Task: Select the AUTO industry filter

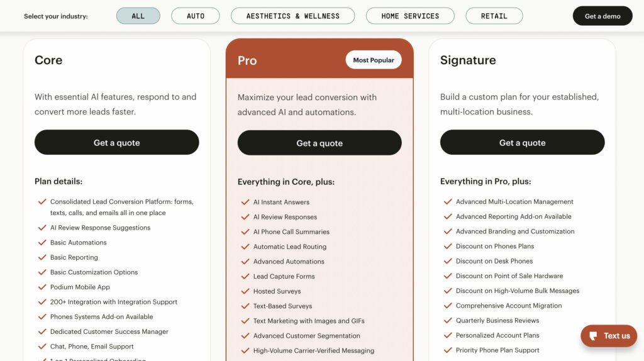Action: (x=196, y=16)
